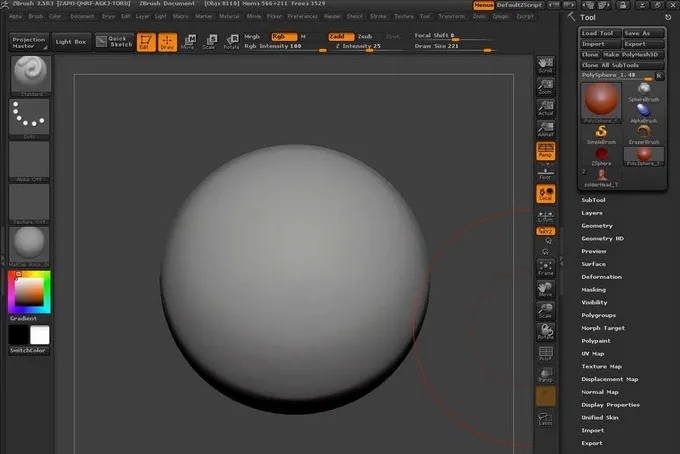Open the Light Box browser
The width and height of the screenshot is (680, 454).
[x=71, y=42]
